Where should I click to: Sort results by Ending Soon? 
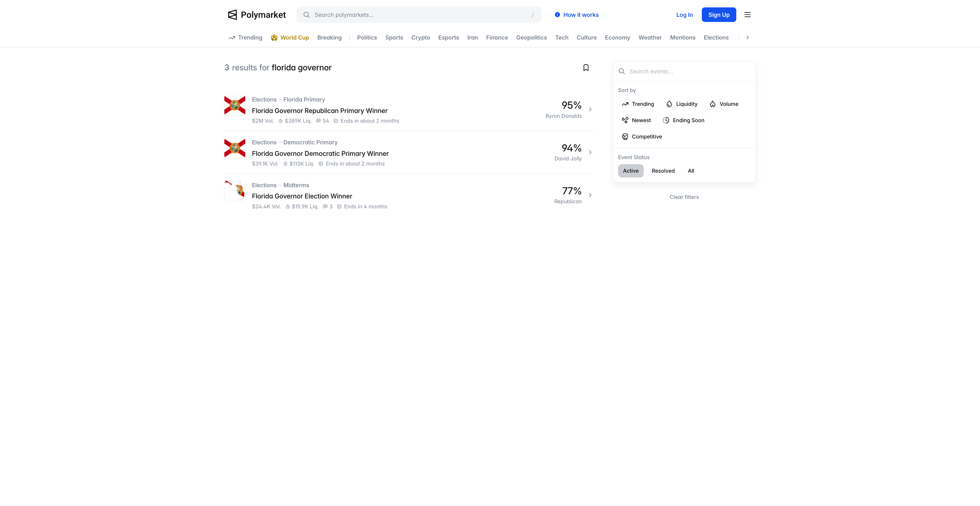tap(683, 121)
